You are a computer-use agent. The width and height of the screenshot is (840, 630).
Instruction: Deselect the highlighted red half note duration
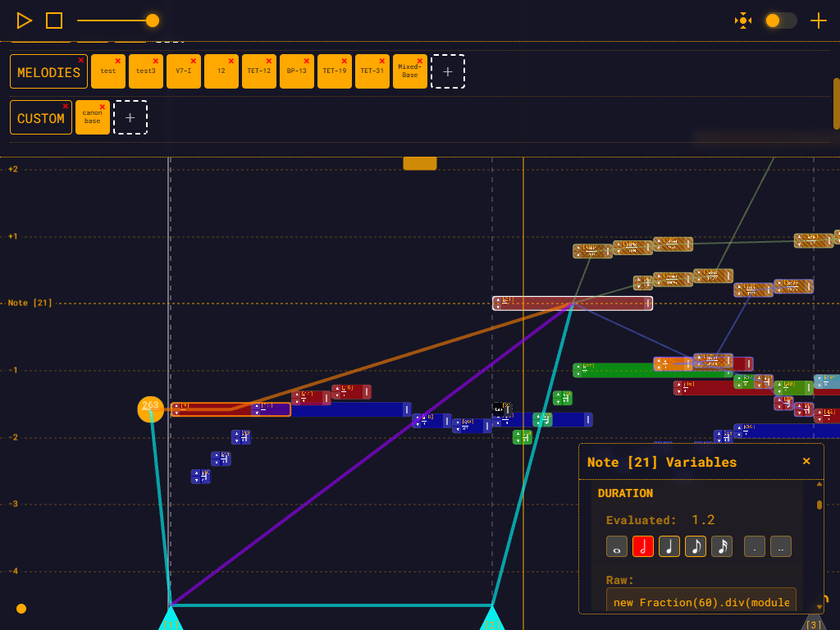(643, 546)
